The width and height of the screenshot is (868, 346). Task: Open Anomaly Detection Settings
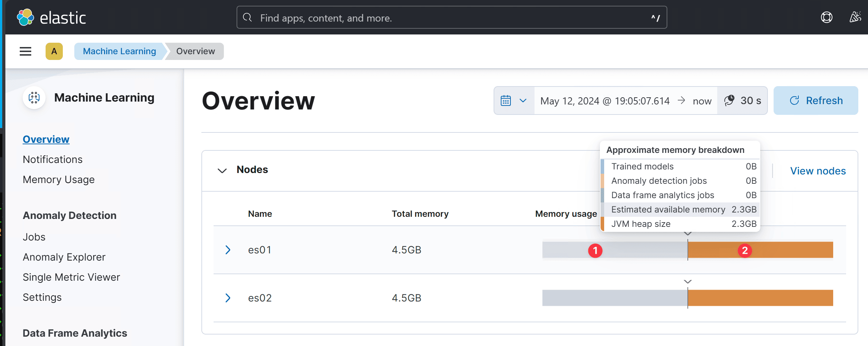click(x=42, y=297)
